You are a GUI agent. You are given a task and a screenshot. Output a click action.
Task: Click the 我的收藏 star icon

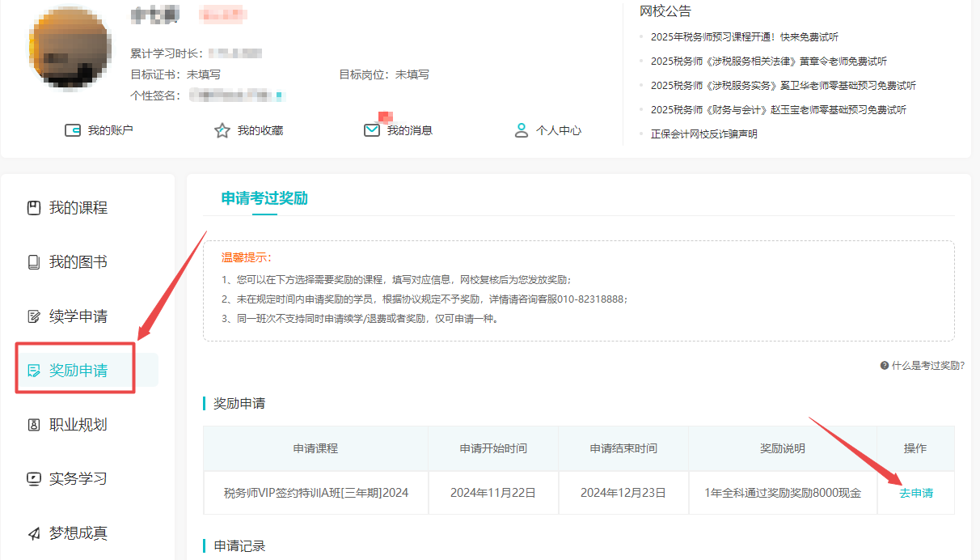222,130
